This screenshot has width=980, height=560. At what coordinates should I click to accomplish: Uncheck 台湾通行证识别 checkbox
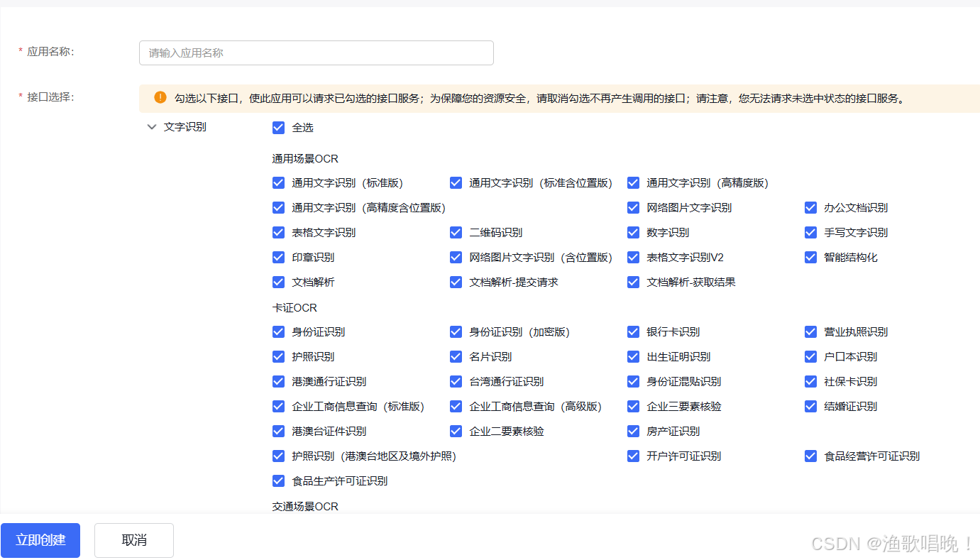(456, 381)
